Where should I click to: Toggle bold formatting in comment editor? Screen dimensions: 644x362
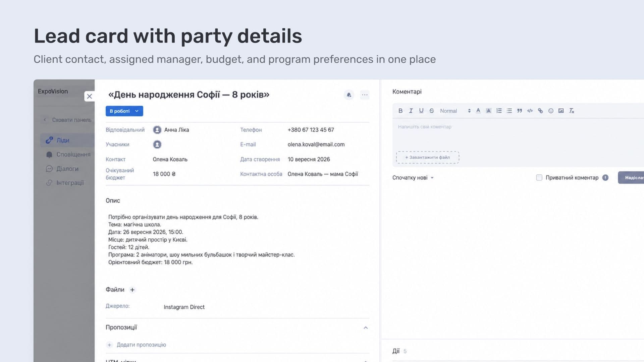(400, 111)
